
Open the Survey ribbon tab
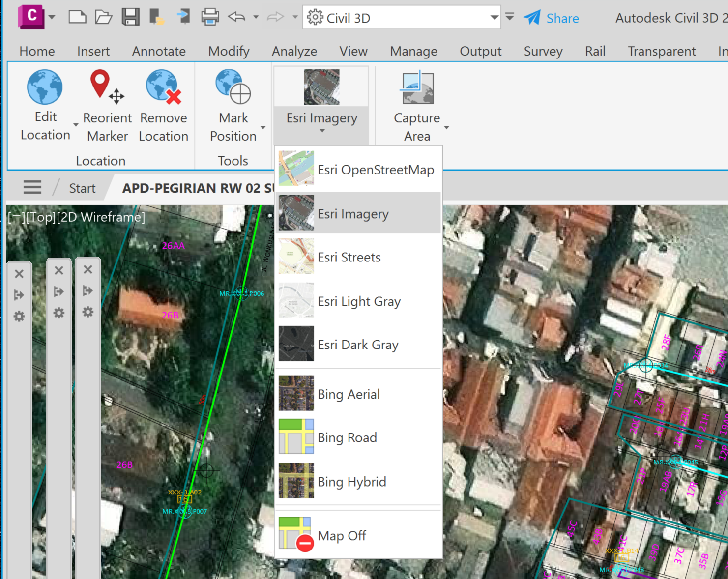click(x=543, y=51)
